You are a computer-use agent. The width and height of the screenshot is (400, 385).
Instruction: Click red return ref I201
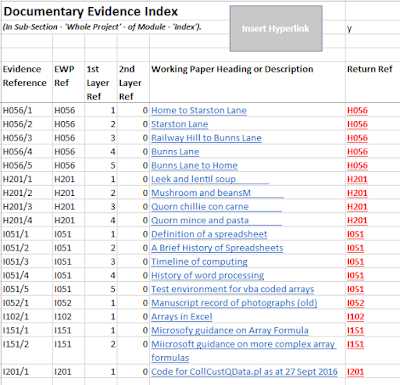[355, 372]
